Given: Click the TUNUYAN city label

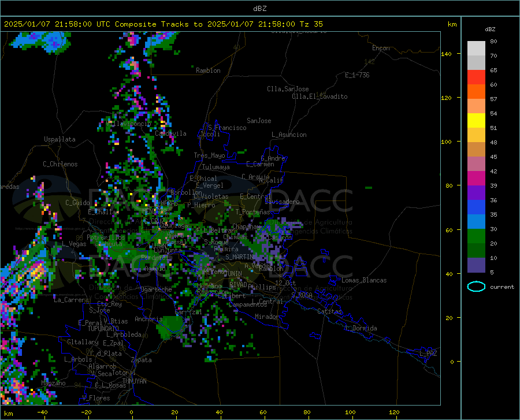Looking at the screenshot, I should tap(134, 381).
